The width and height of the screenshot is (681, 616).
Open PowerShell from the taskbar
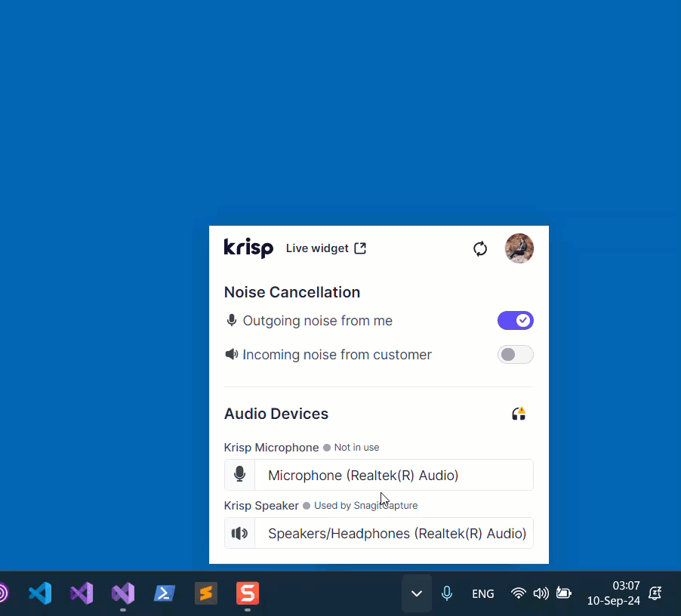[x=165, y=593]
